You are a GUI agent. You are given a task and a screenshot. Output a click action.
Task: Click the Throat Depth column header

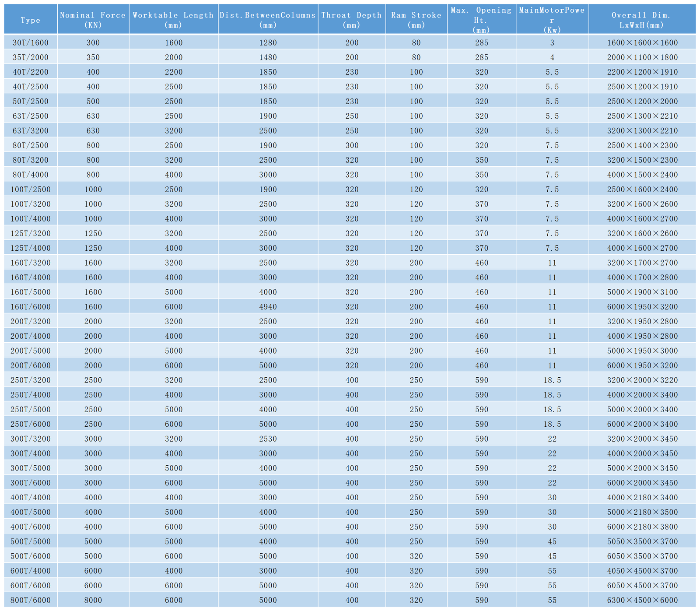(x=352, y=20)
